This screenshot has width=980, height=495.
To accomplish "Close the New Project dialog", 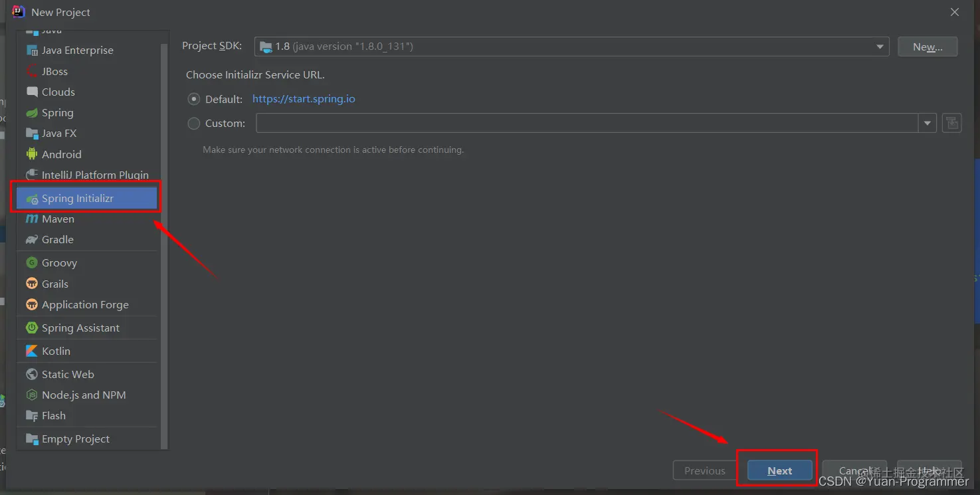I will click(x=955, y=12).
